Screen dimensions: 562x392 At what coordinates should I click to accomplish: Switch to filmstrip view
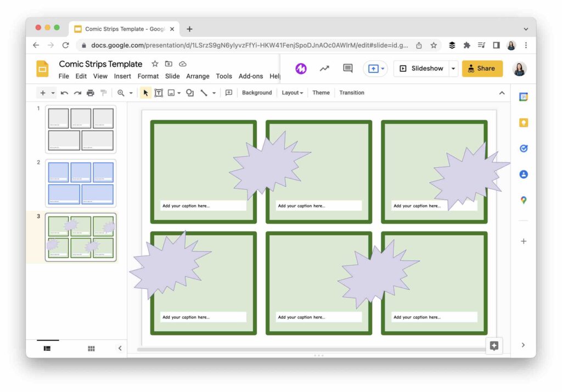coord(47,348)
